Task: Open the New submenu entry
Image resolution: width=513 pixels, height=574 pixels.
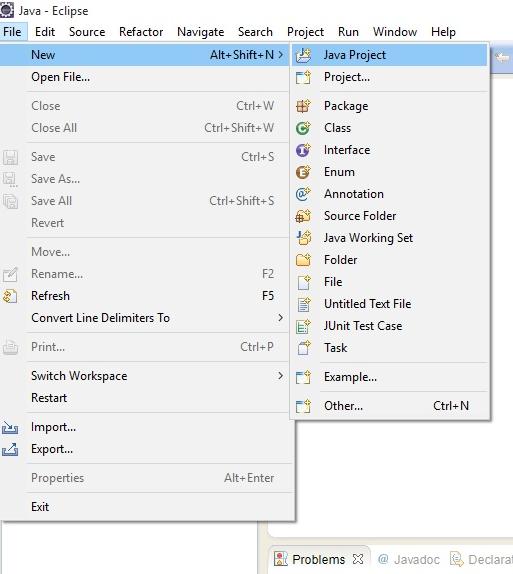Action: point(145,55)
